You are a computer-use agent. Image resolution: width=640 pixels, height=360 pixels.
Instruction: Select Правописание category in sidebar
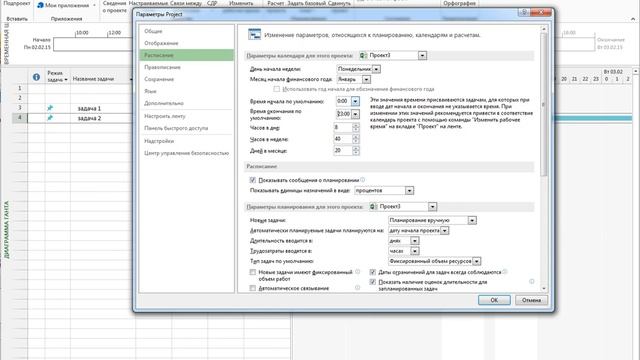[187, 67]
